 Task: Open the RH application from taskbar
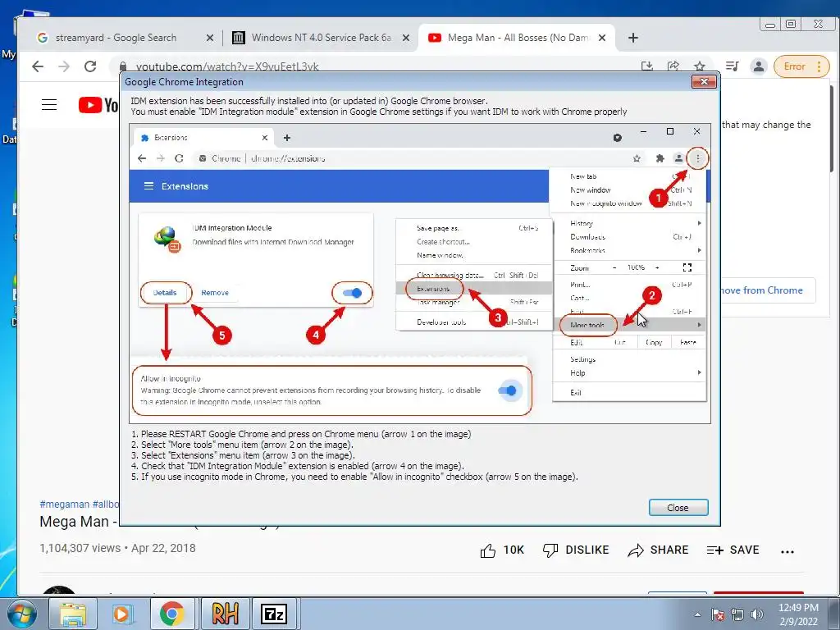click(225, 614)
